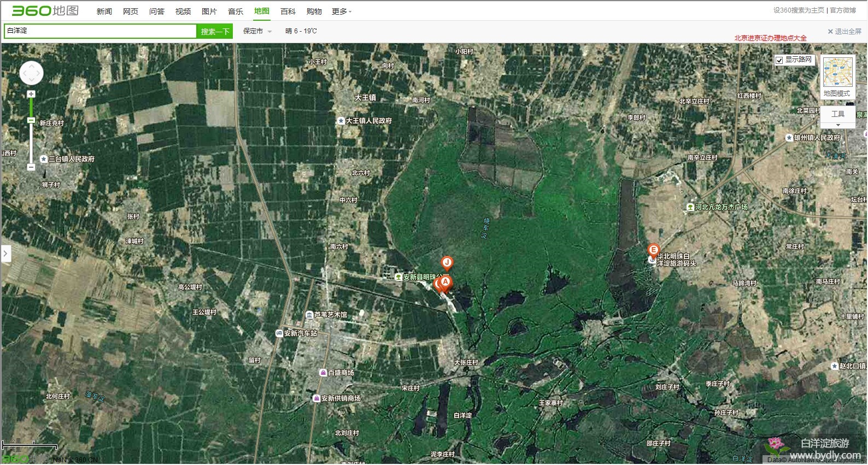Click the 安新汽车站 bus icon
868x465 pixels.
[279, 333]
